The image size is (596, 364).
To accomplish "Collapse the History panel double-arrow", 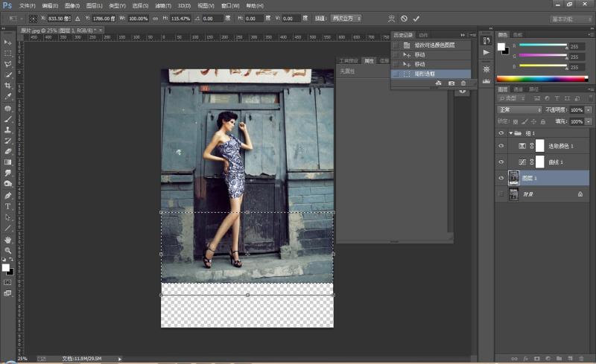I will (463, 35).
